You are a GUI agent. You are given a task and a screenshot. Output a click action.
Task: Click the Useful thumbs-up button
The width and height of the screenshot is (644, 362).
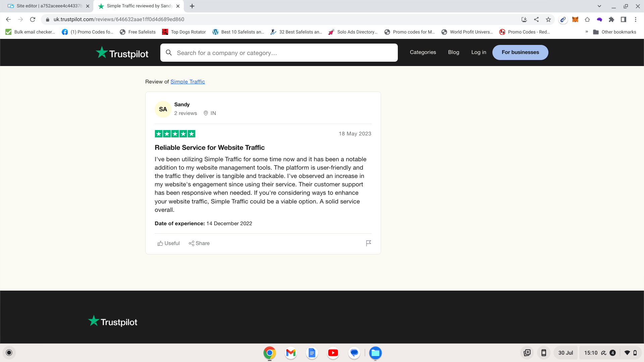(169, 243)
